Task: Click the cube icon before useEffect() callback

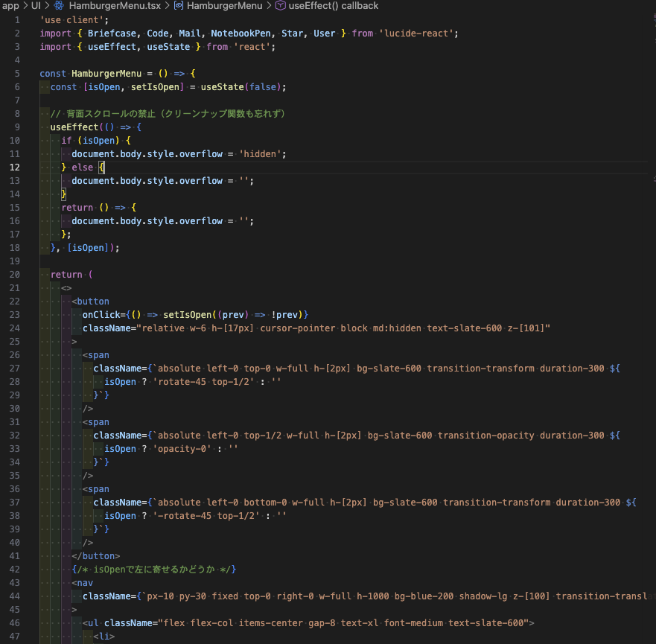Action: click(x=280, y=6)
